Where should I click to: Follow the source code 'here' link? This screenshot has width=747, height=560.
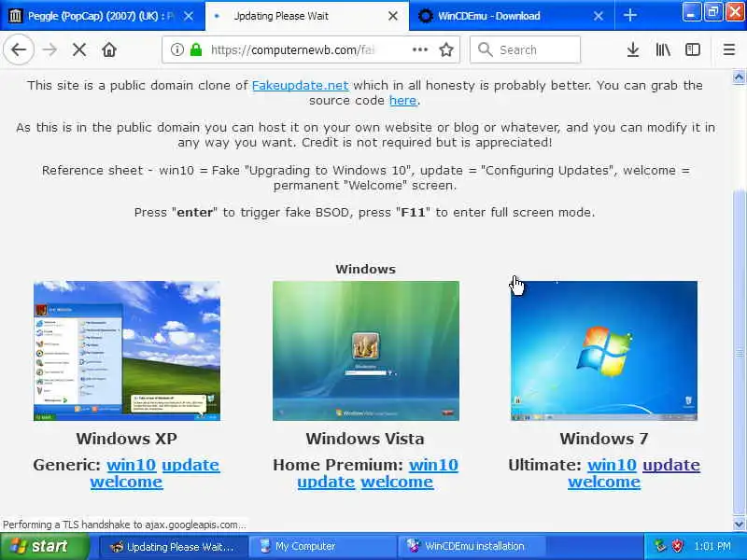(x=403, y=101)
